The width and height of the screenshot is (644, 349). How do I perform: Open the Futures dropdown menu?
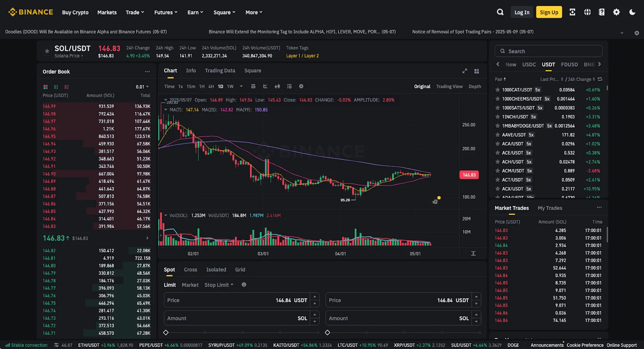[x=166, y=12]
